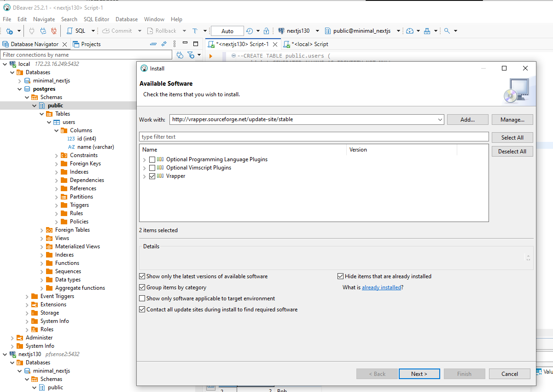Image resolution: width=553 pixels, height=392 pixels.
Task: Click the Next button
Action: click(419, 374)
